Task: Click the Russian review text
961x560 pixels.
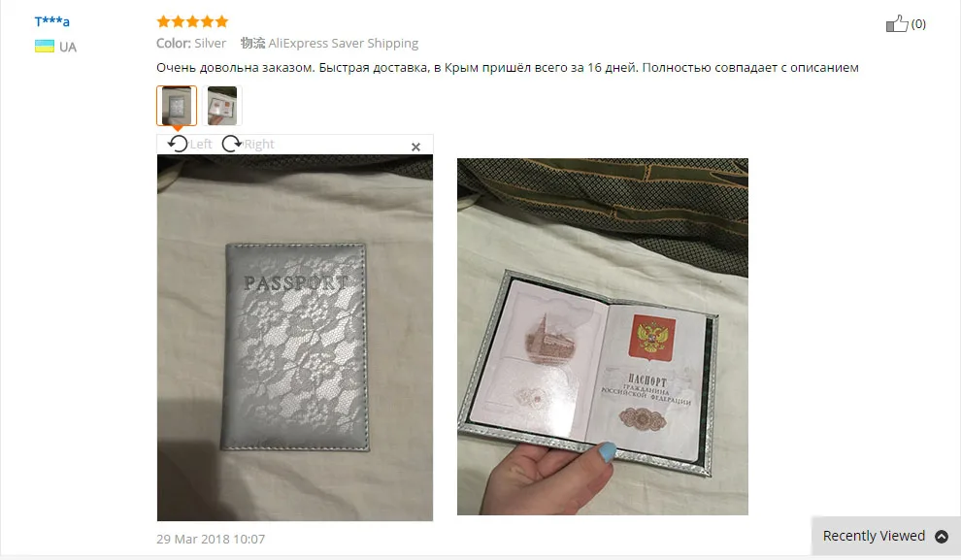Action: coord(508,67)
